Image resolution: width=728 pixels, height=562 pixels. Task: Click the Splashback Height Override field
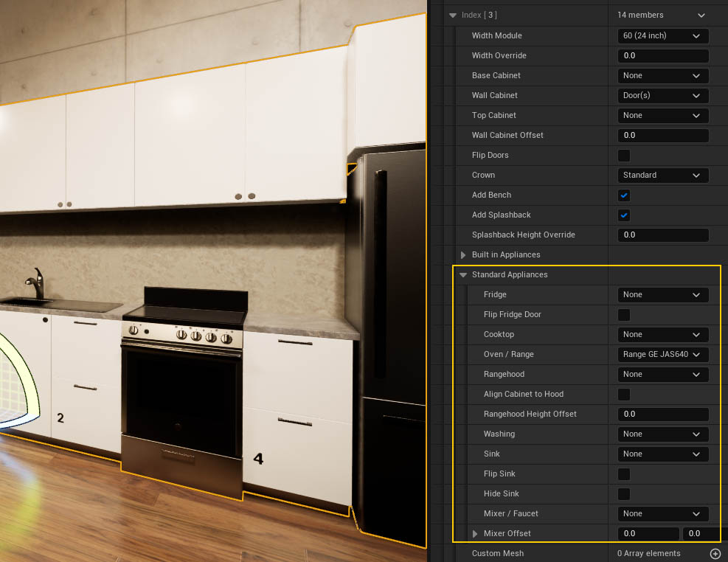[x=662, y=235]
